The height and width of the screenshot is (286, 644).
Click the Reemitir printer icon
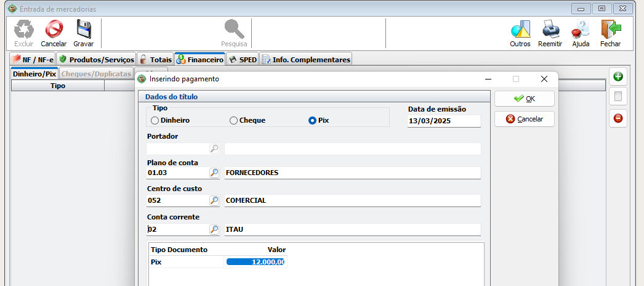550,30
